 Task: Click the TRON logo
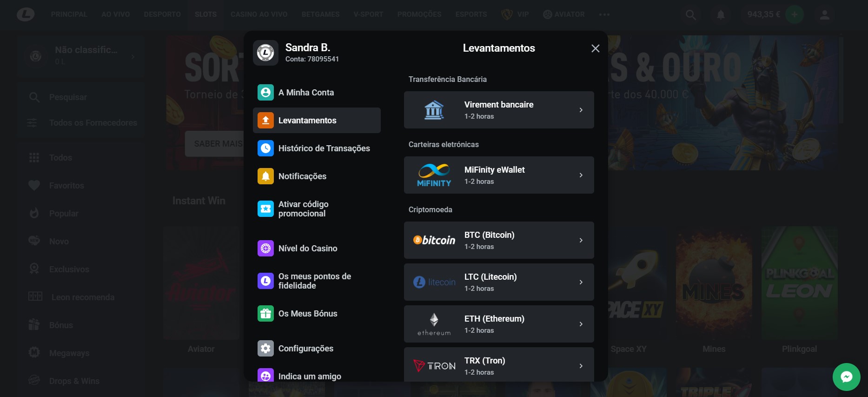434,366
